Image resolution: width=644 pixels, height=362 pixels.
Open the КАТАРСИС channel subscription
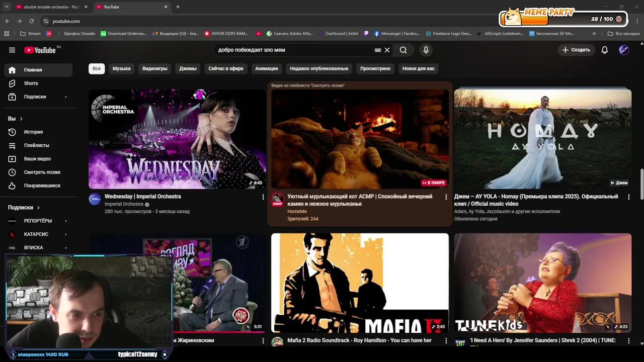(38, 234)
